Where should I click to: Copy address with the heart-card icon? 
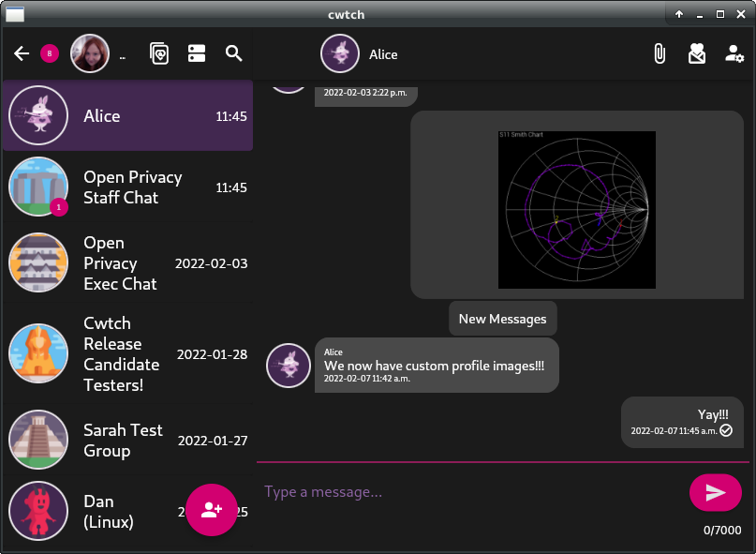pyautogui.click(x=159, y=53)
